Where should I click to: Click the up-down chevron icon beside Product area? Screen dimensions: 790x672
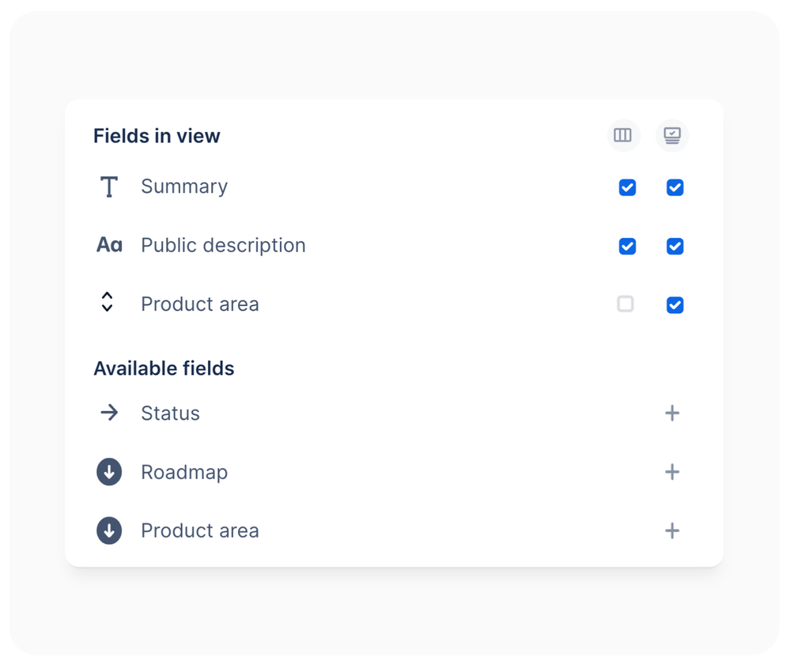[x=108, y=302]
